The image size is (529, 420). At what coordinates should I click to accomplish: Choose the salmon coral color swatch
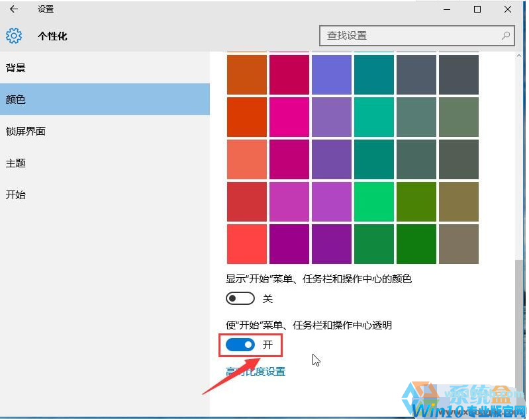click(x=247, y=159)
